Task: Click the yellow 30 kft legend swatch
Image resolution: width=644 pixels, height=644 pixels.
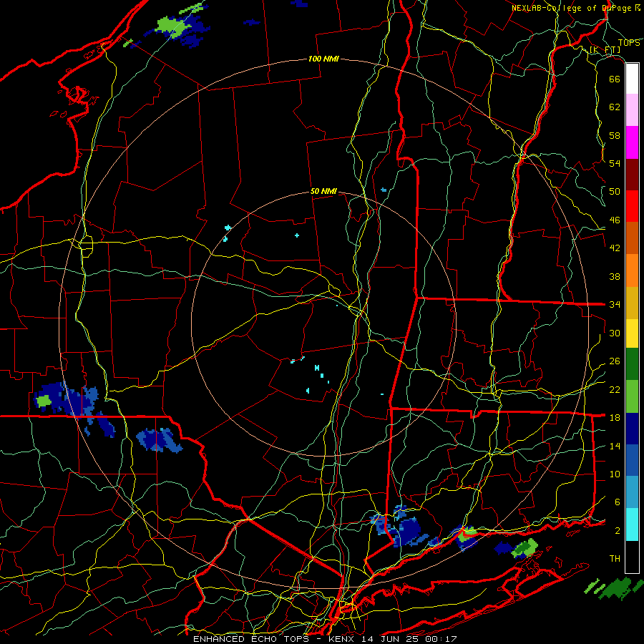Action: pos(632,333)
